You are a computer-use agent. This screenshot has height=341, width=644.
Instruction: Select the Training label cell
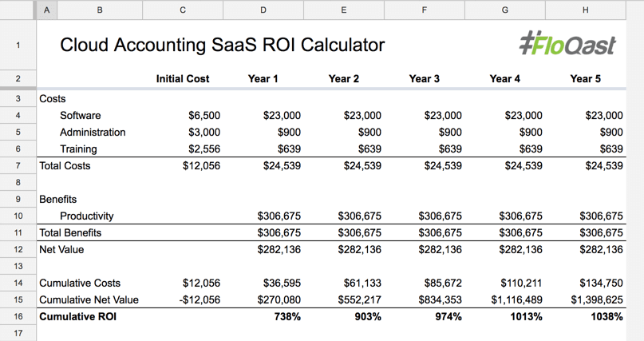click(78, 149)
